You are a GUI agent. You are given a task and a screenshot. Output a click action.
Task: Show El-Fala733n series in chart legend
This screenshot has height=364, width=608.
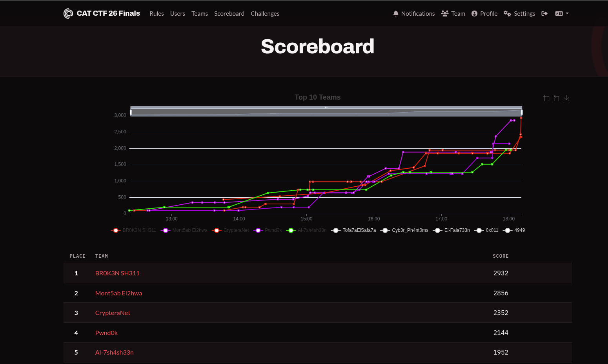(451, 230)
